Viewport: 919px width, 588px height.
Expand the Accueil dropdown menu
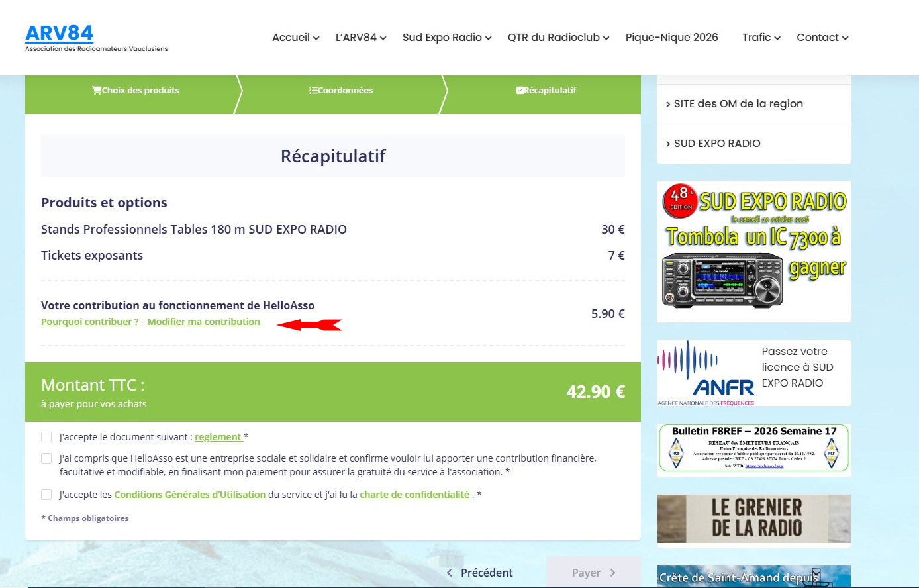(295, 38)
